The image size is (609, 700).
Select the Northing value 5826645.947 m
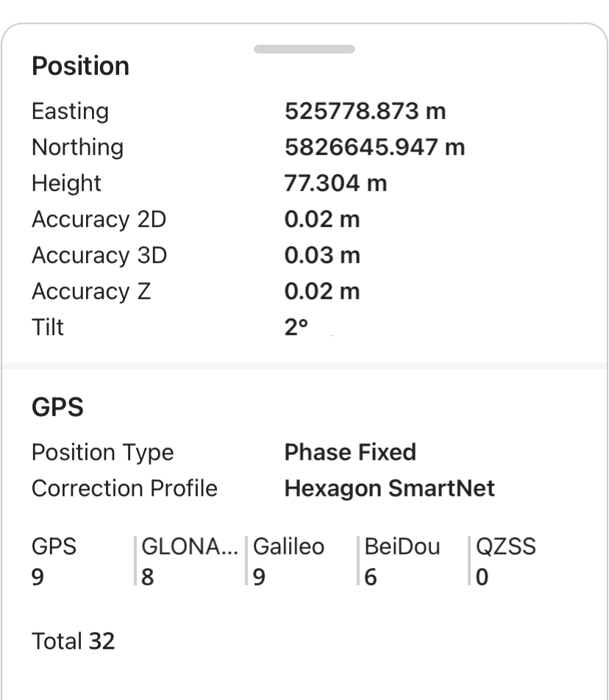pyautogui.click(x=374, y=147)
